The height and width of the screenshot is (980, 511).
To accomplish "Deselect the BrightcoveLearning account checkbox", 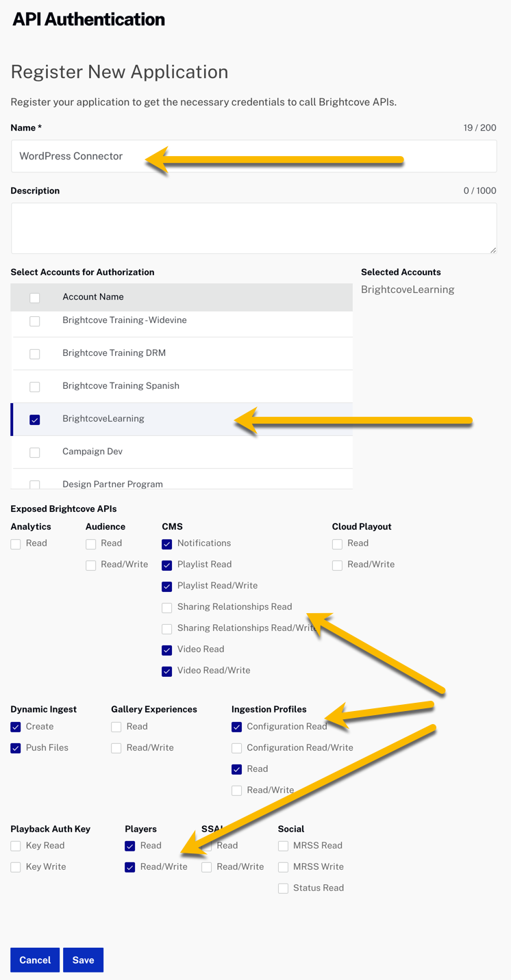I will click(34, 420).
